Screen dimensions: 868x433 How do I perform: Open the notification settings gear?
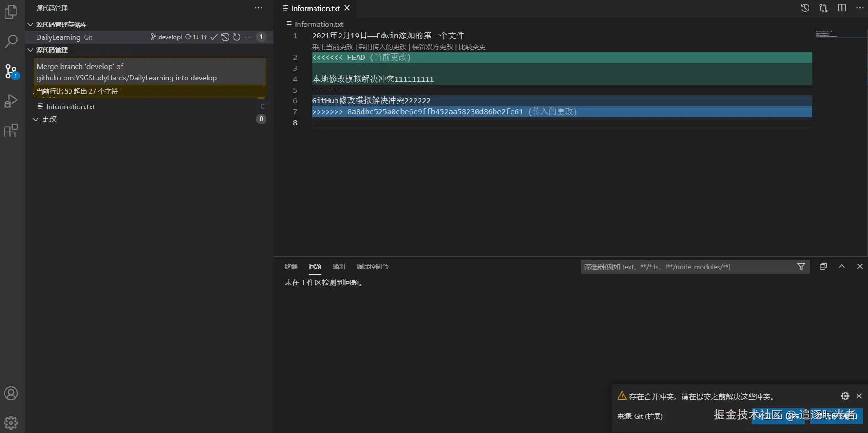pos(845,396)
